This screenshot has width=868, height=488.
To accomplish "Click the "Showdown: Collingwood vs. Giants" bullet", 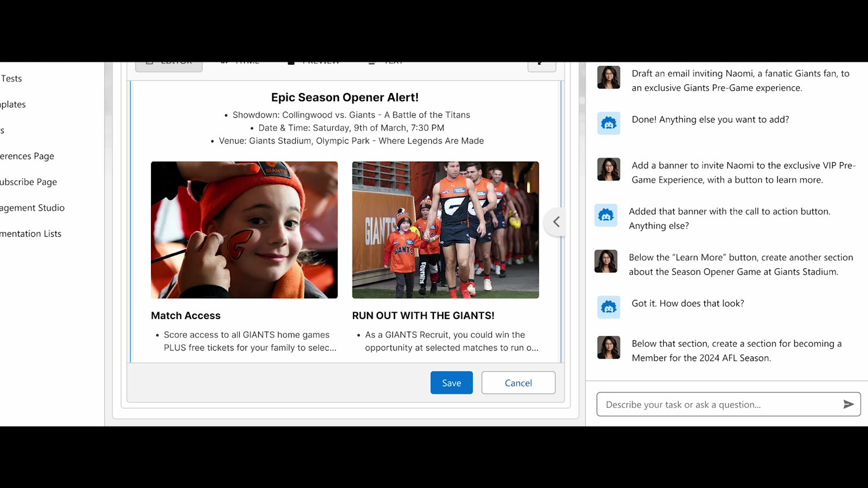I will (x=351, y=115).
